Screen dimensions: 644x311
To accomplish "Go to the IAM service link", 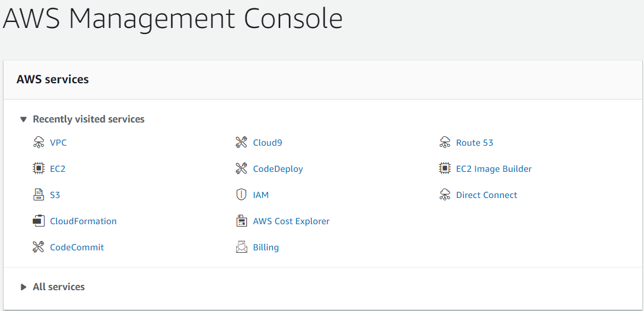I will (261, 195).
